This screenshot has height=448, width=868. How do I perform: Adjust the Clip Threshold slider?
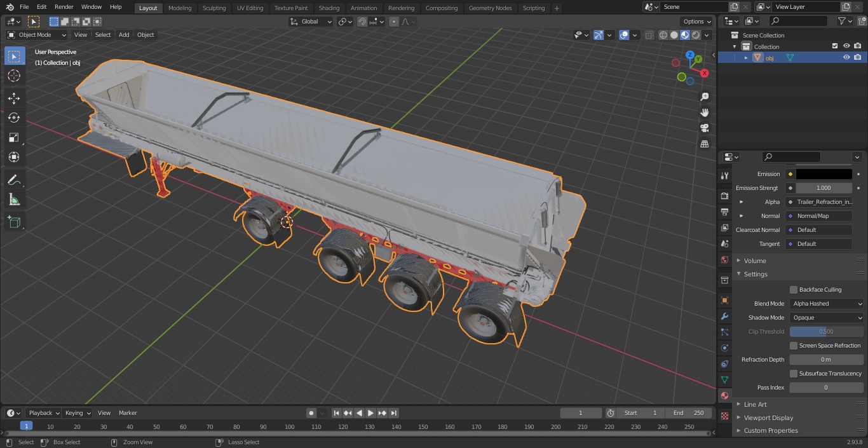pyautogui.click(x=827, y=332)
